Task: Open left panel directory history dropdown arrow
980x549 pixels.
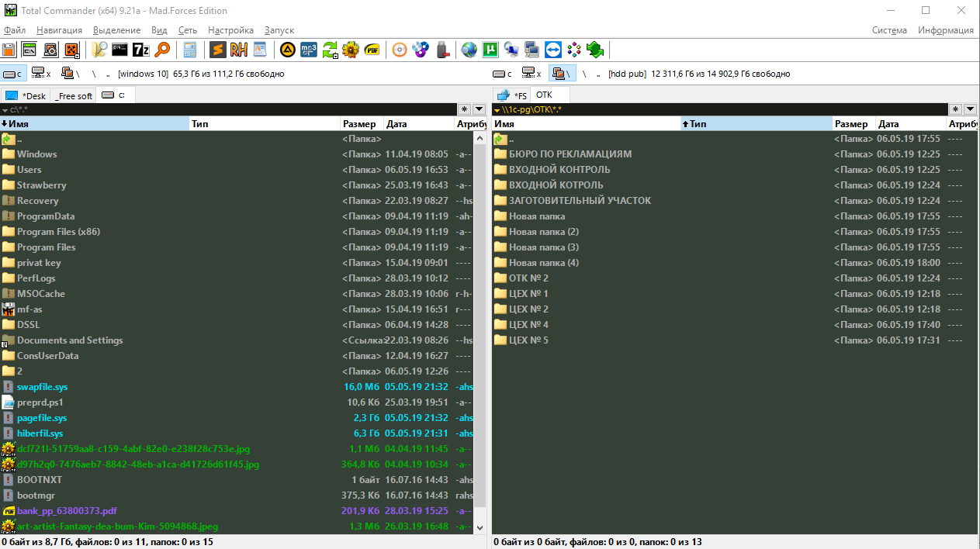Action: point(479,110)
